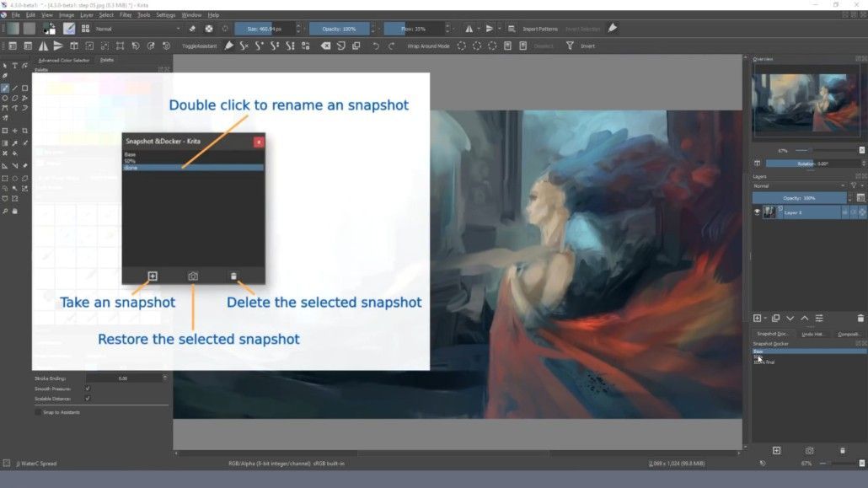Click the gradient swatch in toolbar
The image size is (868, 488).
click(13, 29)
